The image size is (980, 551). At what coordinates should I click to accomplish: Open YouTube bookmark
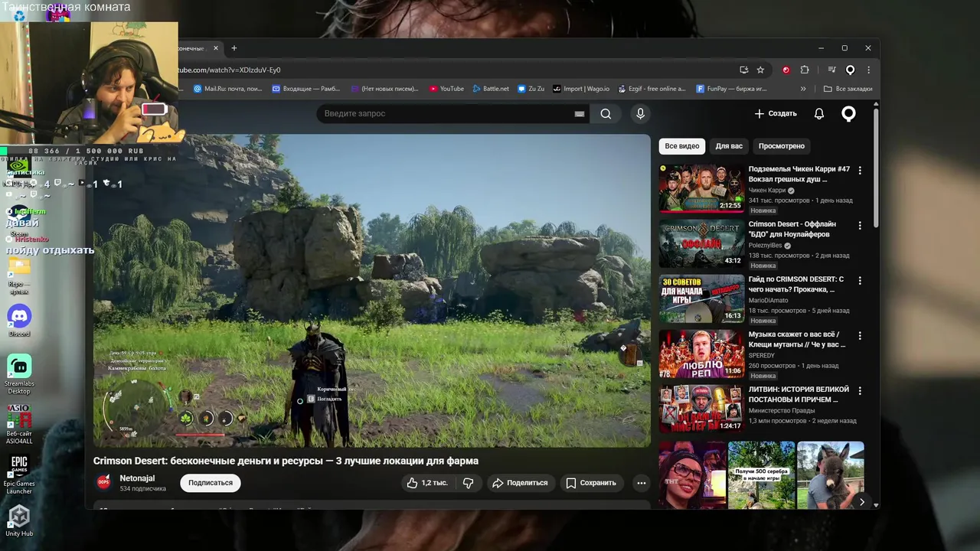pos(446,89)
